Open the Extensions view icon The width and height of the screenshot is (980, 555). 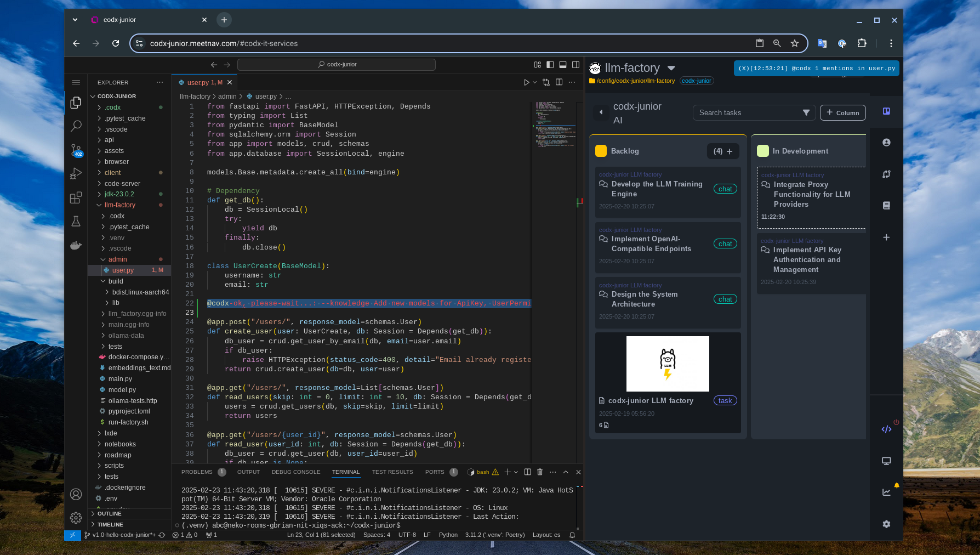point(76,197)
